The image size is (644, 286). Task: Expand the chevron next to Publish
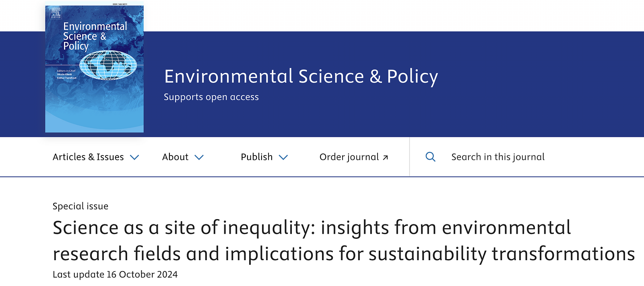coord(283,157)
